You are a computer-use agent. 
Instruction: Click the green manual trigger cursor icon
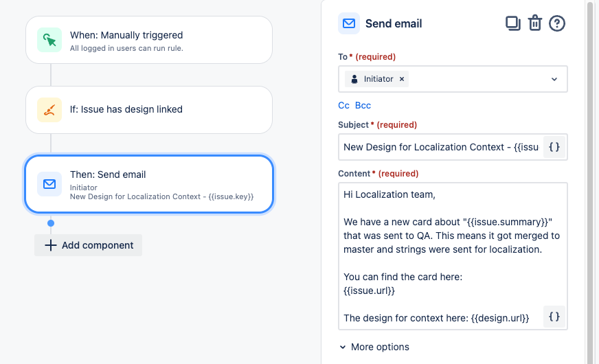tap(49, 40)
